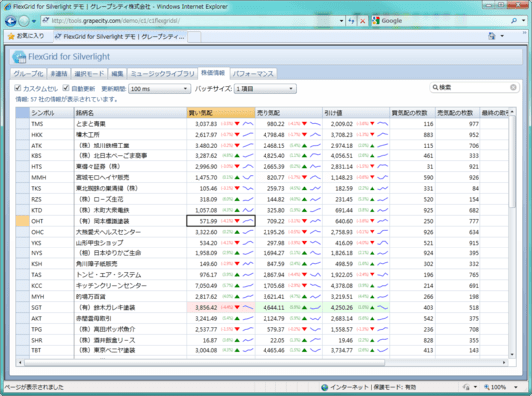The image size is (532, 396).
Task: Click the green up arrow in AKT closing cell
Action: (x=372, y=319)
